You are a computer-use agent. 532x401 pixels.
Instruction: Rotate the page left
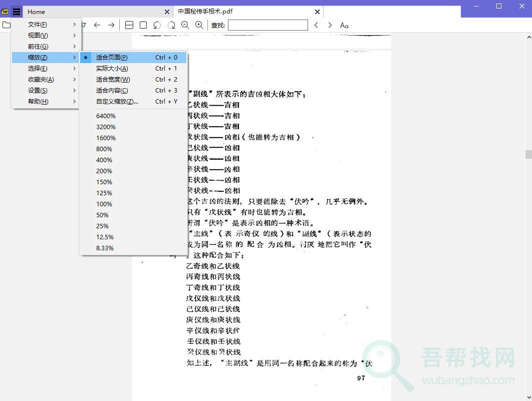tap(157, 25)
